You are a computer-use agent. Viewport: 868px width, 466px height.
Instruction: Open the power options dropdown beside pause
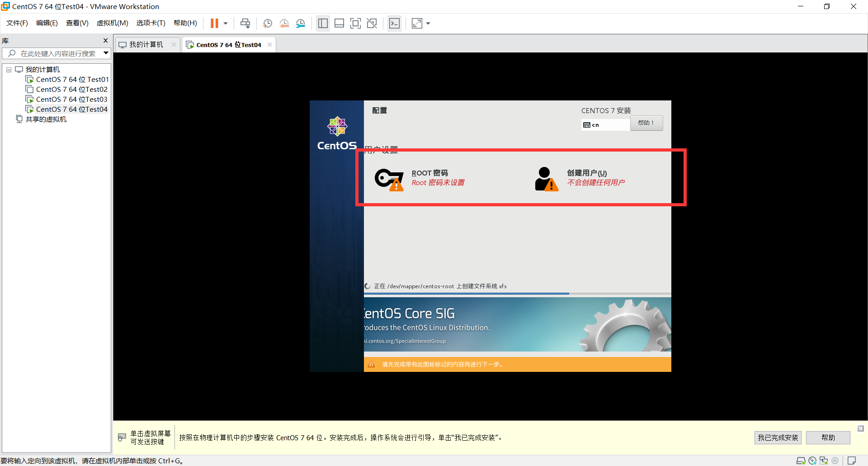[226, 23]
